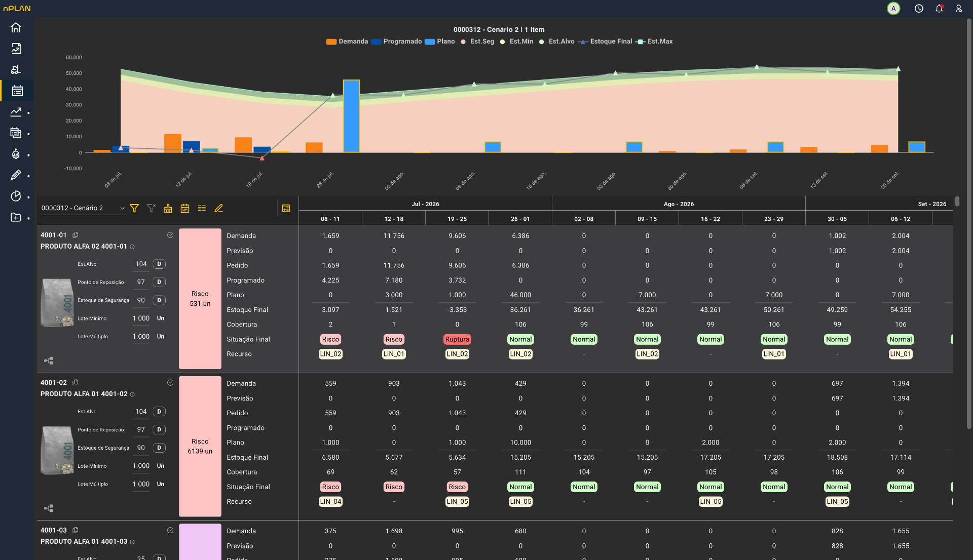
Task: Open the table layout settings icon
Action: tap(286, 208)
